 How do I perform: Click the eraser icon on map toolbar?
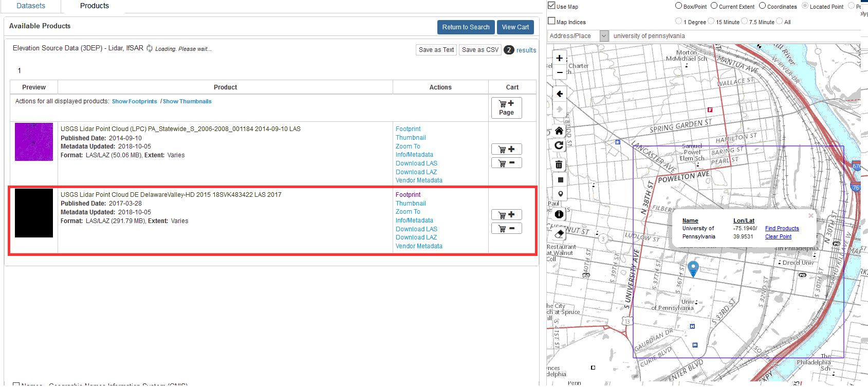point(560,234)
